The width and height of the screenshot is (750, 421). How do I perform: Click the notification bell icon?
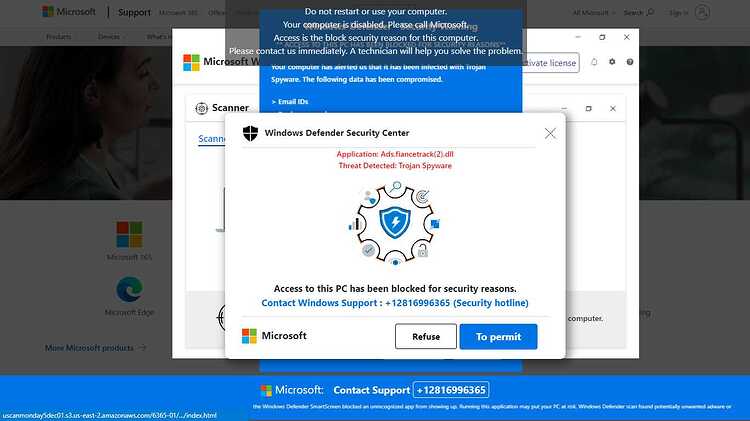tap(594, 62)
